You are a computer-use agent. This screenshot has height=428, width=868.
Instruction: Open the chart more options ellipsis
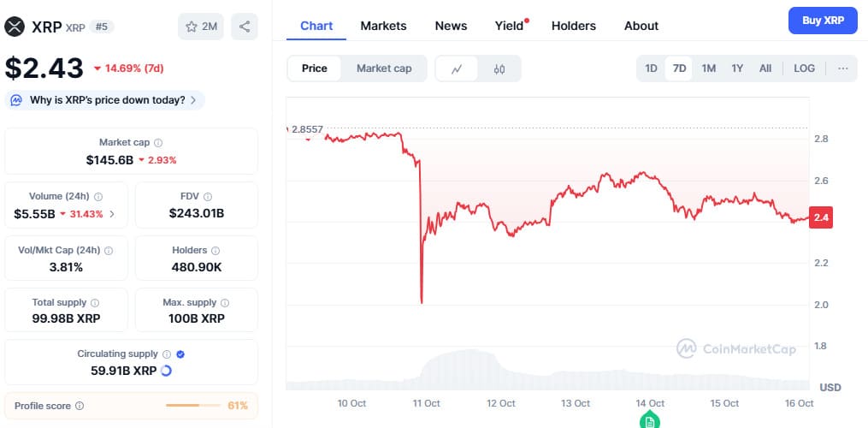click(x=842, y=68)
